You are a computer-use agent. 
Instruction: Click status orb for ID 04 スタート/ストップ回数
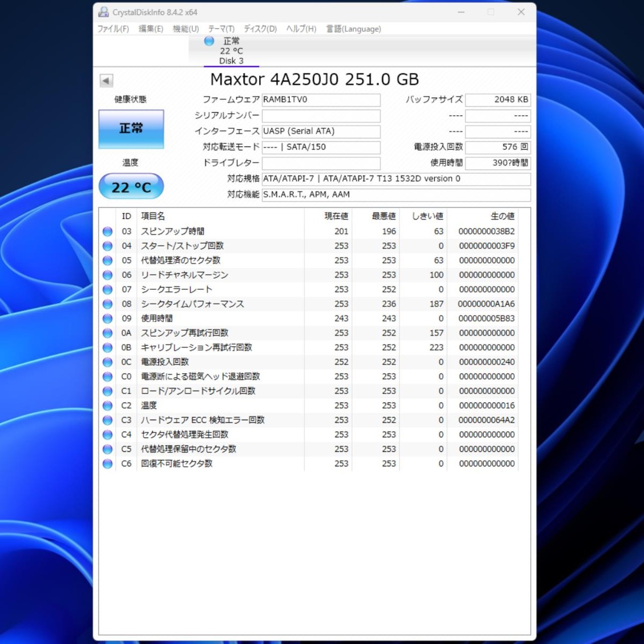point(108,246)
